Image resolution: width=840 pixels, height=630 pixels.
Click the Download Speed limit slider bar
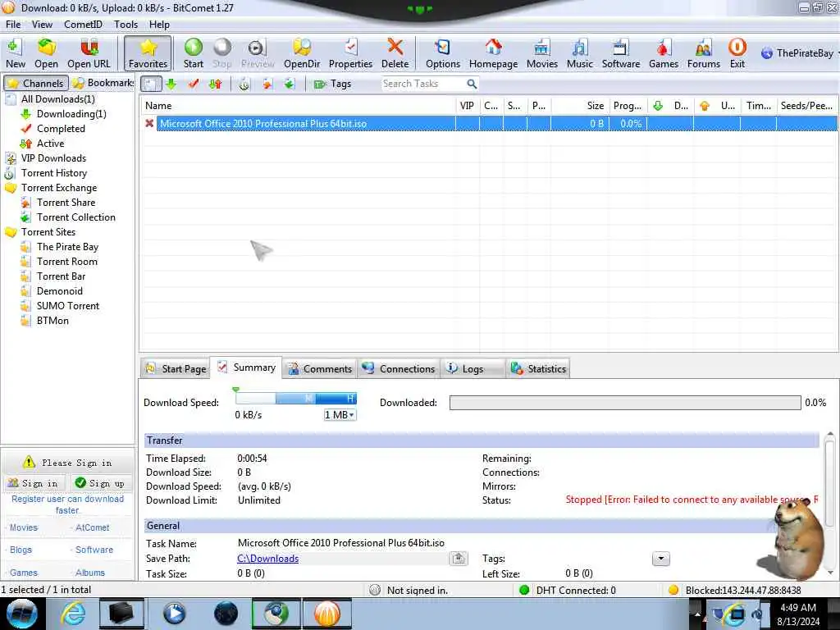pos(295,399)
